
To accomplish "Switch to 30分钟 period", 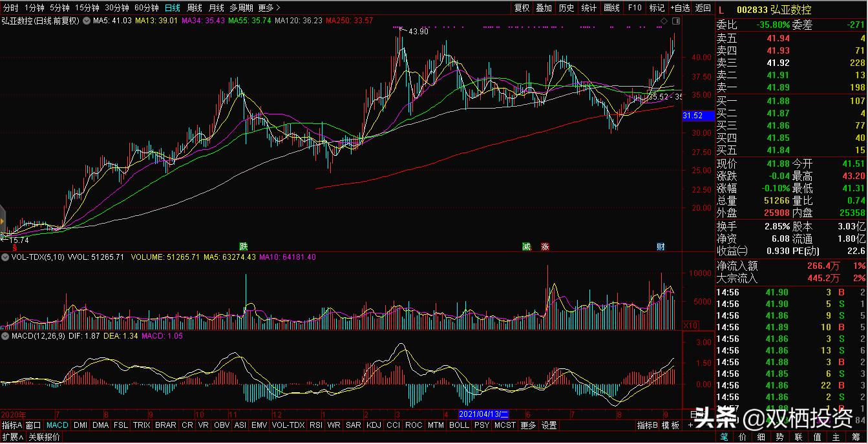I will 117,8.
